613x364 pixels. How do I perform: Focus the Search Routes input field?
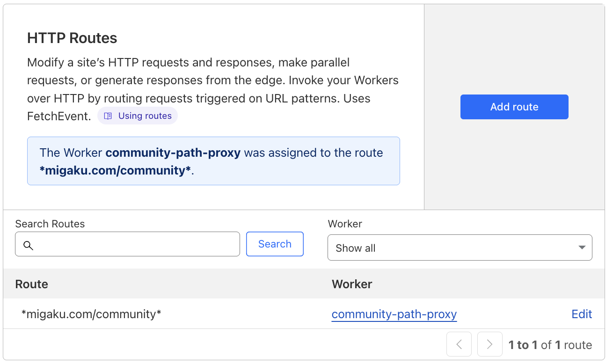127,244
